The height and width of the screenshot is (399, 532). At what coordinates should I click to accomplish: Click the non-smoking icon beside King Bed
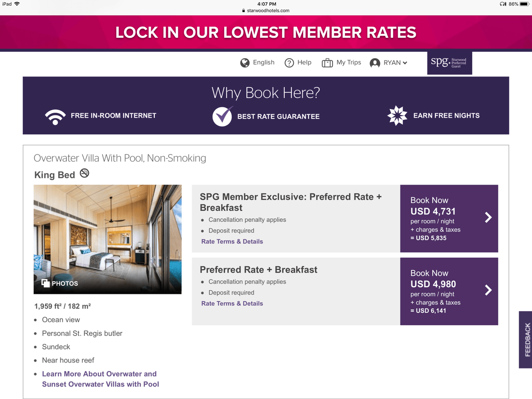(84, 174)
